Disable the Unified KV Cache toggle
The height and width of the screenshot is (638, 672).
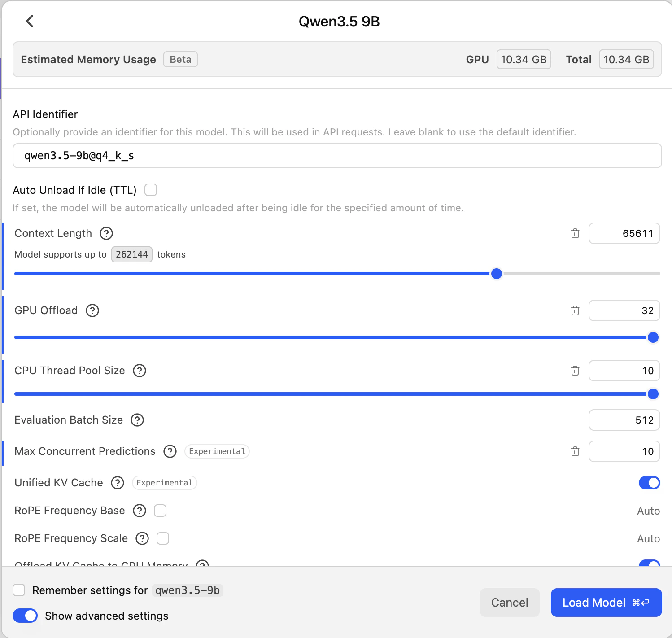point(649,483)
